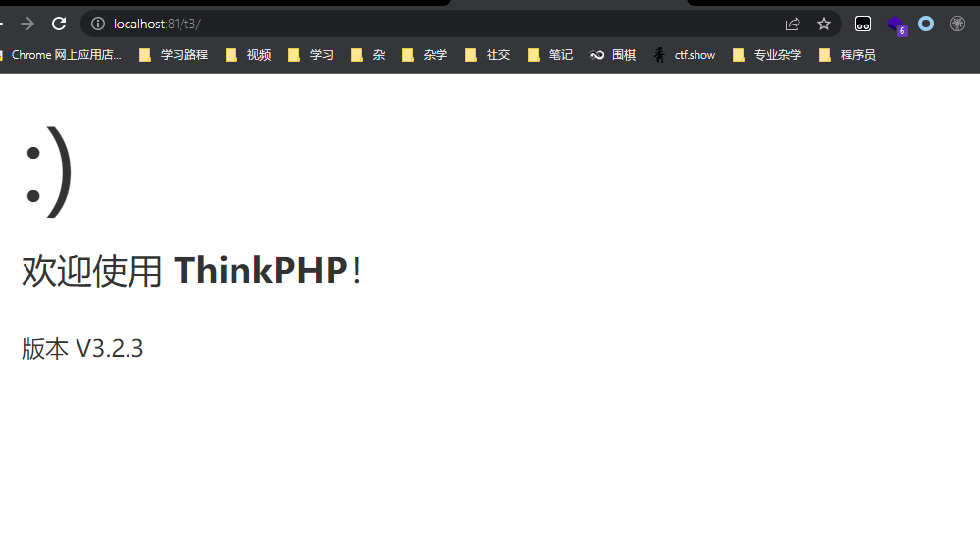
Task: Click the gray round extension icon
Action: [956, 24]
